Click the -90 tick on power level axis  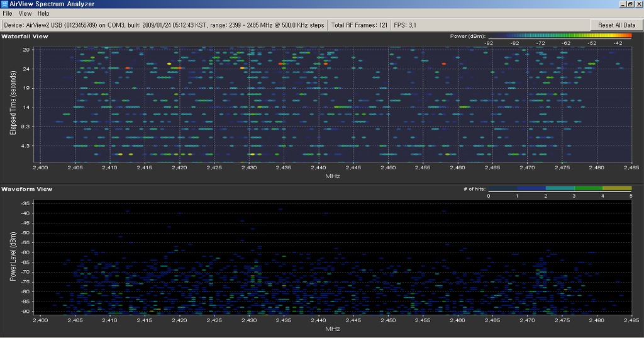click(x=25, y=312)
